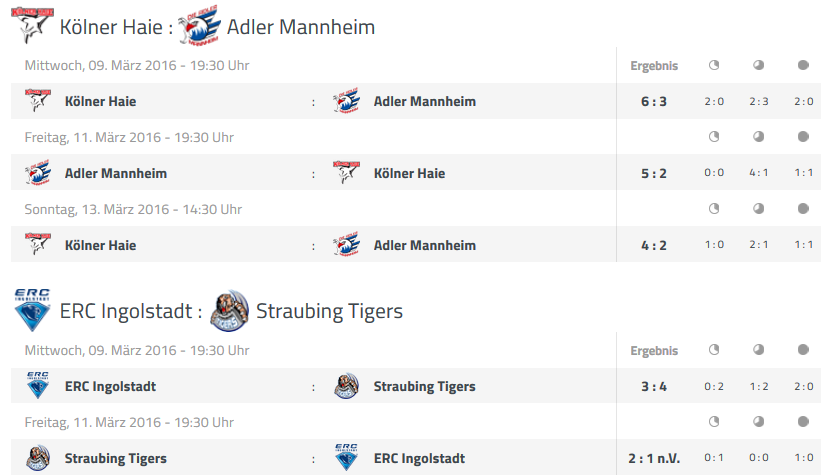Click the Straubing Tigers name in 3 : 4 game
Viewport: 821px width, 476px height.
tap(425, 386)
